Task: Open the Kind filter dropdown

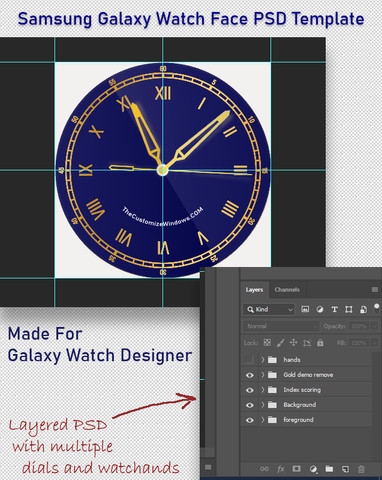Action: coord(269,310)
